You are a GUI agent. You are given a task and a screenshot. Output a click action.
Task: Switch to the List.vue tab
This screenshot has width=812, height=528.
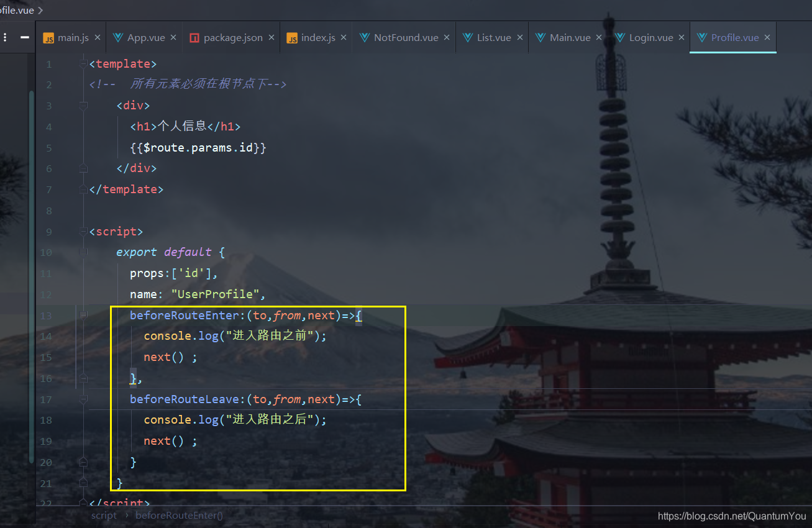(493, 38)
